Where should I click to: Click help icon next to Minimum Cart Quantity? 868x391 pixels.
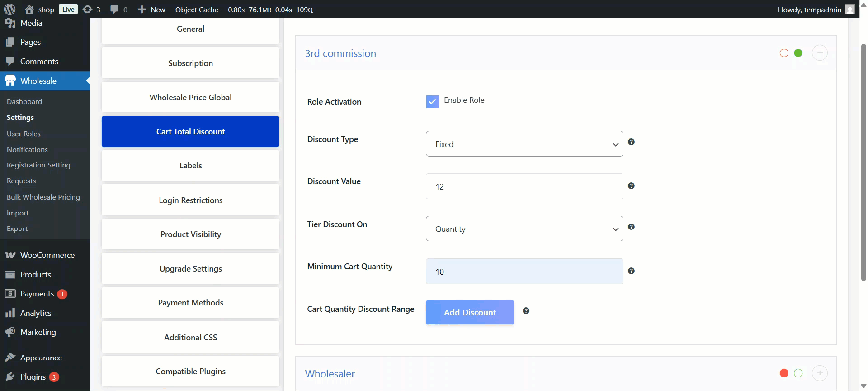[632, 271]
